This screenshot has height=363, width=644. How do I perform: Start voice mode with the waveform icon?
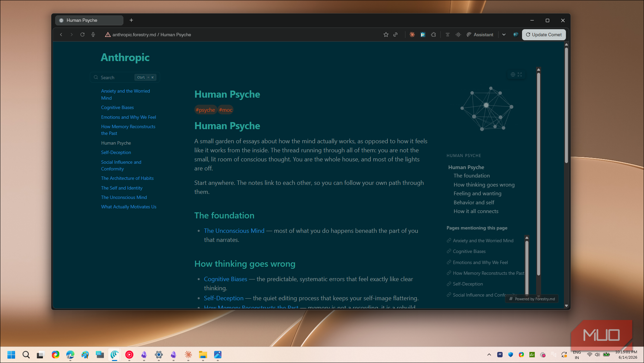pos(458,35)
